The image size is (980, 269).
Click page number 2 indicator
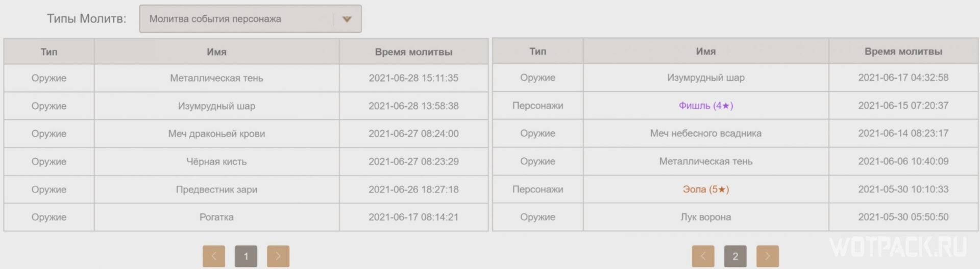point(735,256)
